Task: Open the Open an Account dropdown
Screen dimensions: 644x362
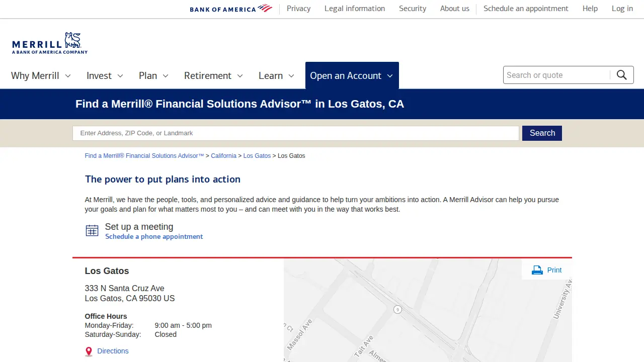Action: pos(352,75)
